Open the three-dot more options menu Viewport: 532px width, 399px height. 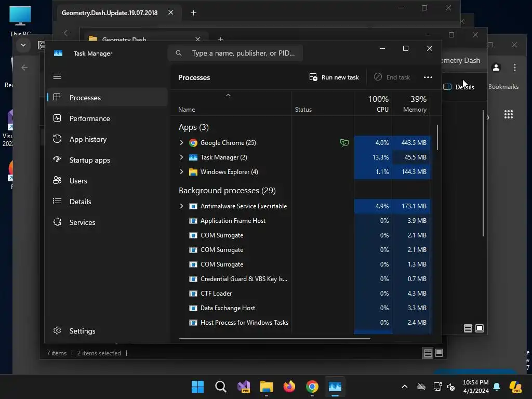(428, 77)
